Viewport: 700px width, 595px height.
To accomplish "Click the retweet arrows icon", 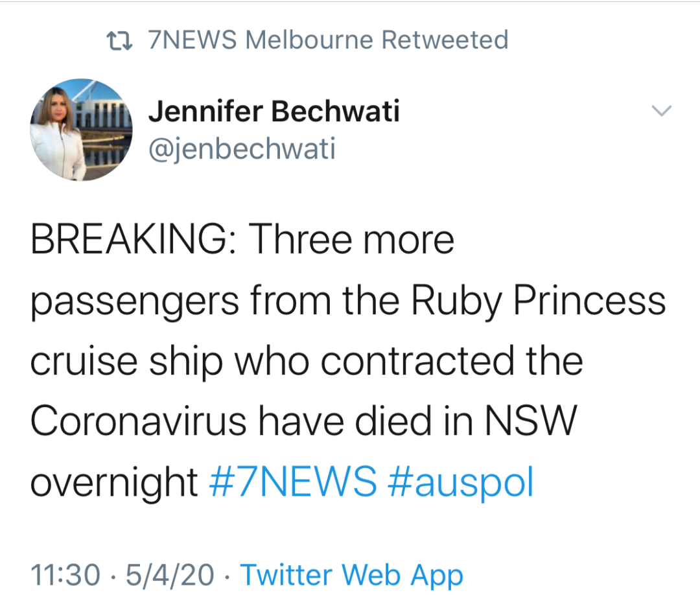I will pyautogui.click(x=119, y=41).
